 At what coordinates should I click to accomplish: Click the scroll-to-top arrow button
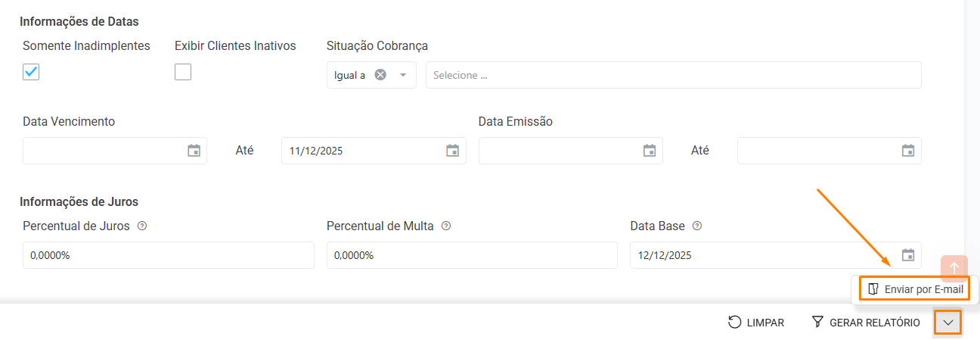point(954,268)
